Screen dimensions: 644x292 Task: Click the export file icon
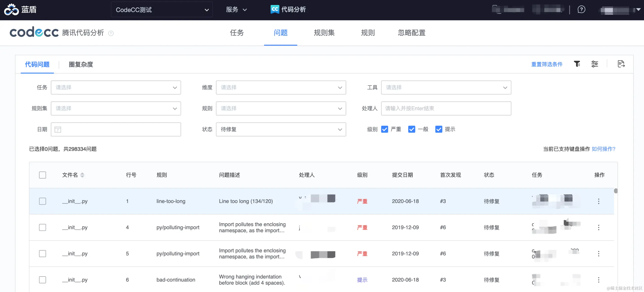[x=621, y=64]
